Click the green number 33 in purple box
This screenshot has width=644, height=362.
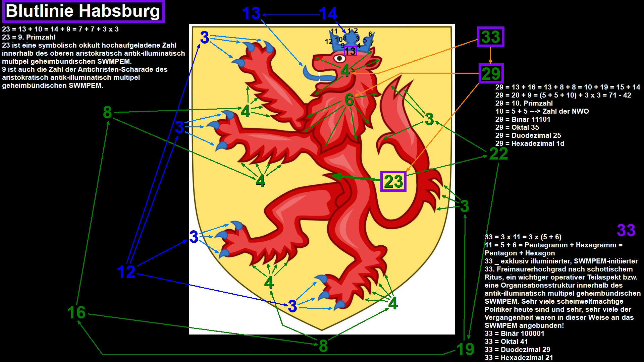pos(490,37)
